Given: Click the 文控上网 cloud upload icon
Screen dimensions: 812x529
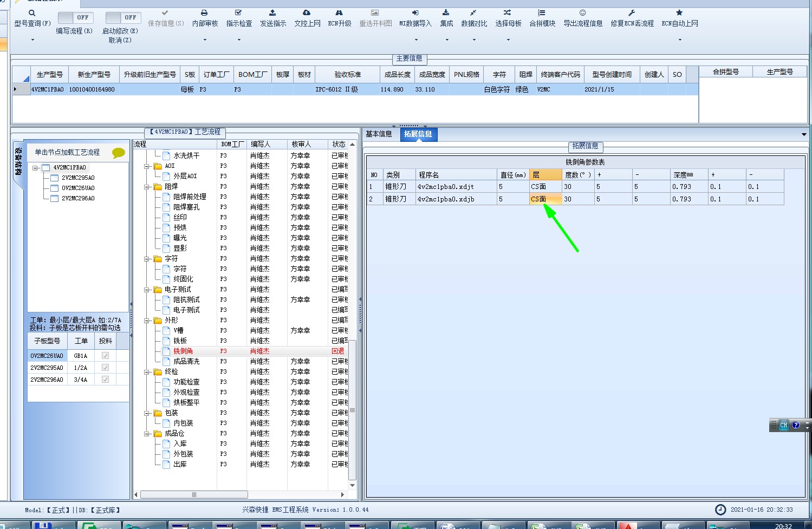Looking at the screenshot, I should tap(307, 12).
